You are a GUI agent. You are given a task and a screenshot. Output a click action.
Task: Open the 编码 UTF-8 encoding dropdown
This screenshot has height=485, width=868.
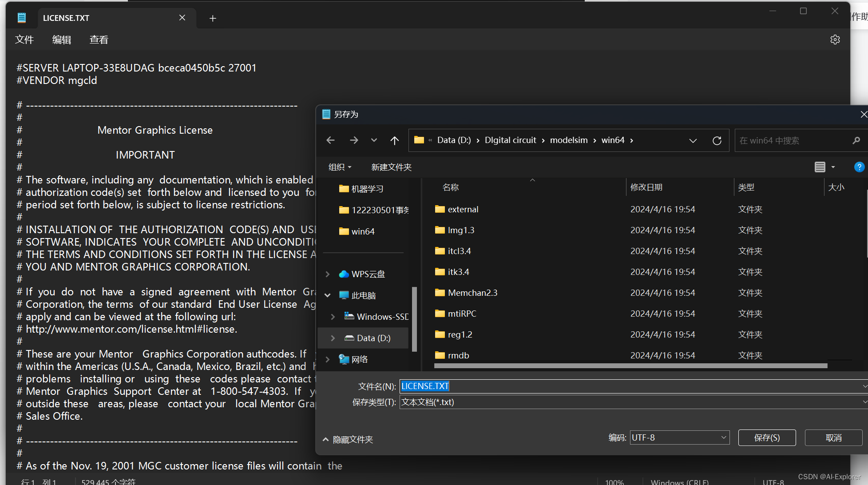tap(679, 437)
